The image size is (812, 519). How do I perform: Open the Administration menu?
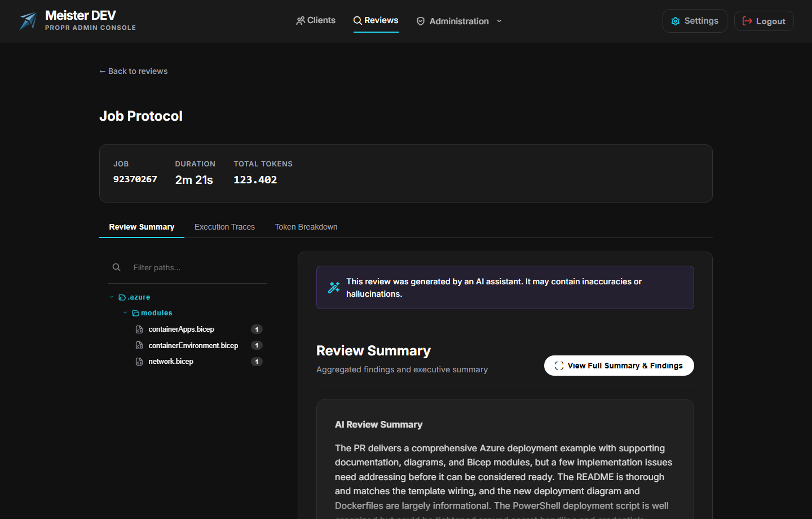tap(459, 21)
